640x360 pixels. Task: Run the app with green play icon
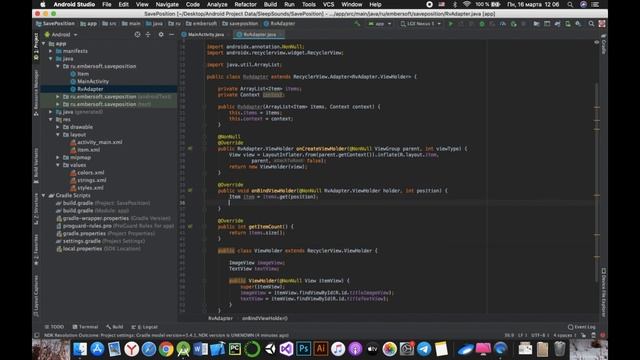(x=451, y=24)
